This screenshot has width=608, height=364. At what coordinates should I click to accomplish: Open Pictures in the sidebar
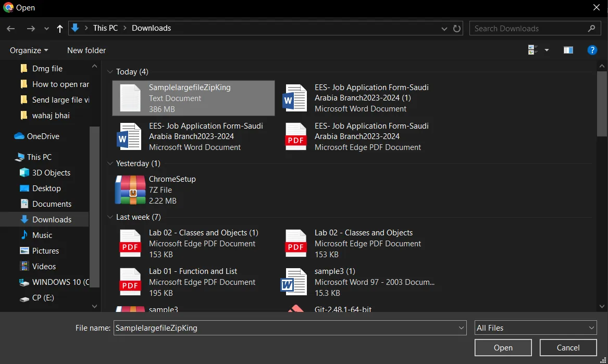click(45, 251)
